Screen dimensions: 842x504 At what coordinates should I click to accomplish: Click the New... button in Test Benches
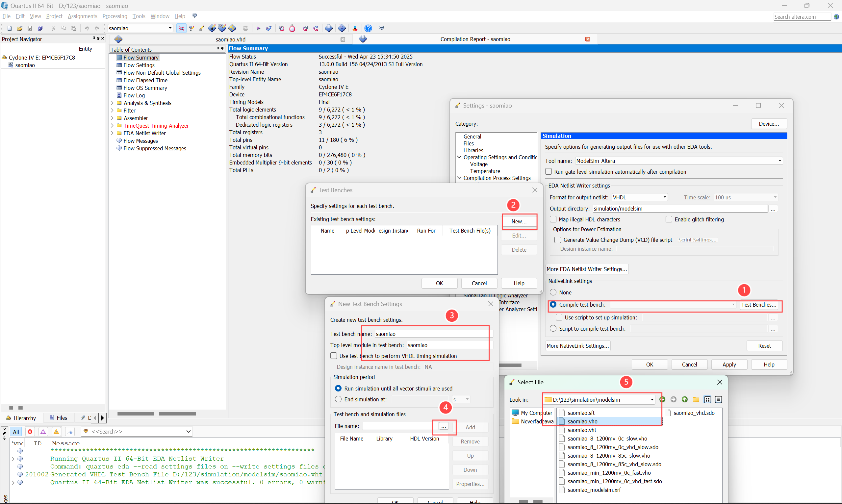(519, 221)
